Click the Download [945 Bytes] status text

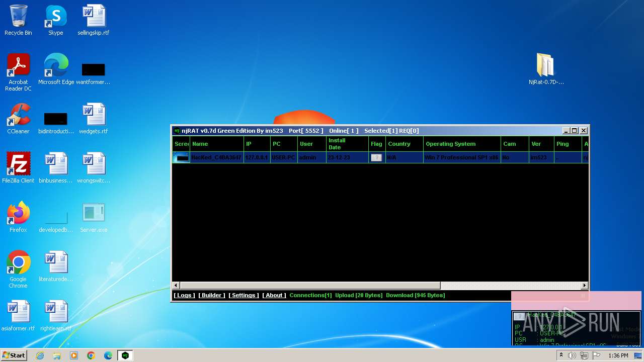point(416,295)
